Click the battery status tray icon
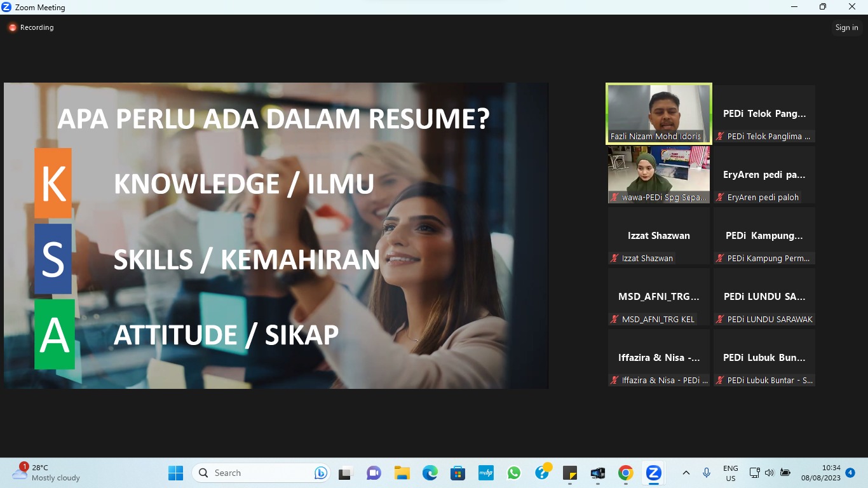The height and width of the screenshot is (488, 868). (785, 473)
